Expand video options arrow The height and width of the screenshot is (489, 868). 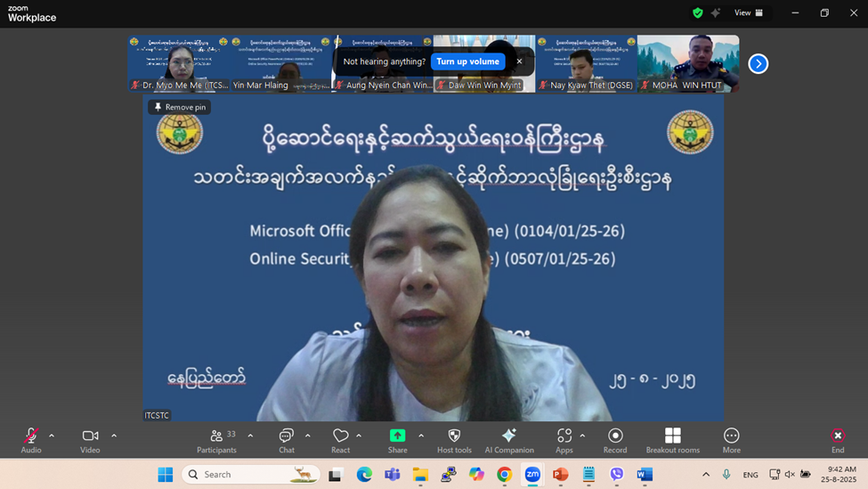tap(114, 436)
